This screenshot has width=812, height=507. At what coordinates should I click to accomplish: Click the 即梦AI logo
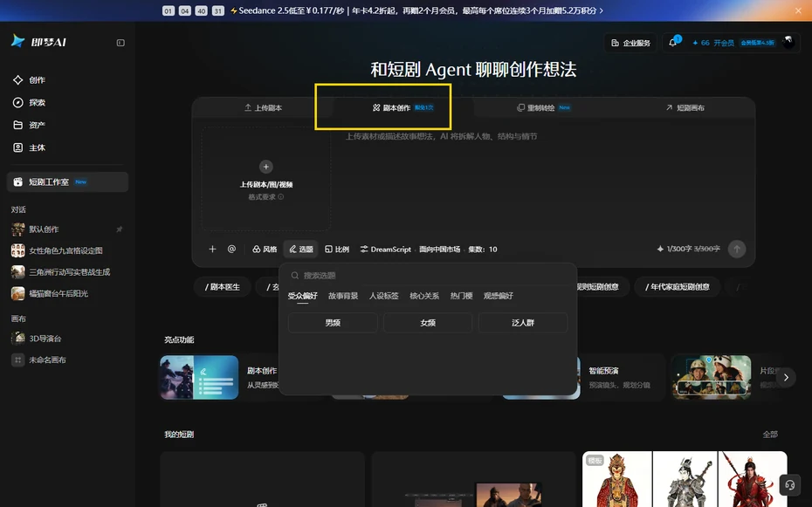point(38,41)
